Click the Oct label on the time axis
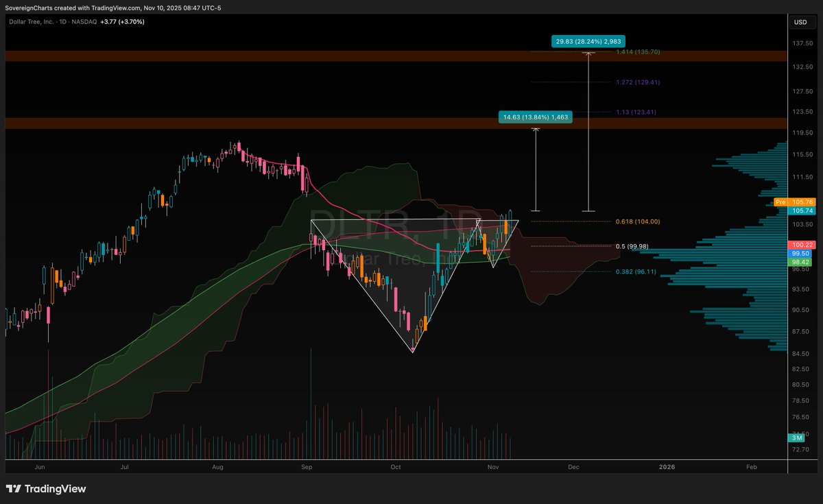 pyautogui.click(x=395, y=467)
